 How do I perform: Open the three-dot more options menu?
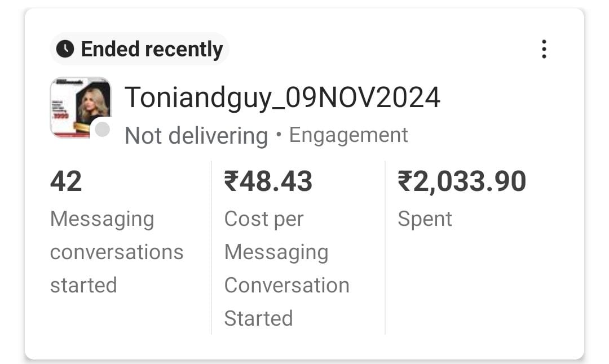point(544,49)
